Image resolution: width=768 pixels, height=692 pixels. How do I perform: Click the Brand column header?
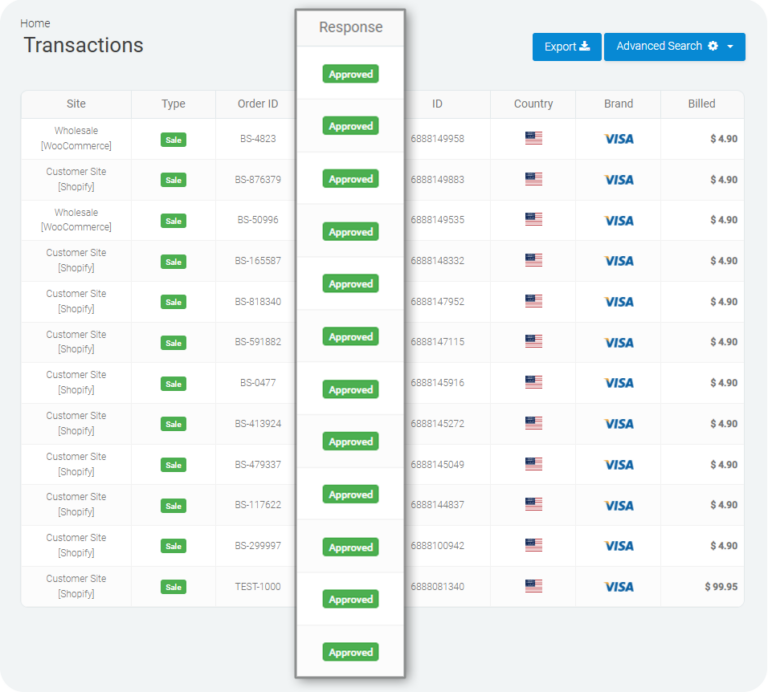pyautogui.click(x=618, y=104)
